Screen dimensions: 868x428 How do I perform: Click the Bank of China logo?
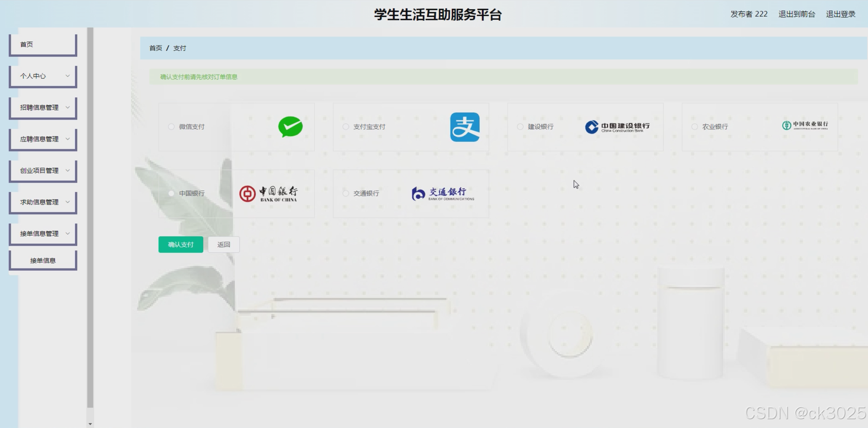268,193
